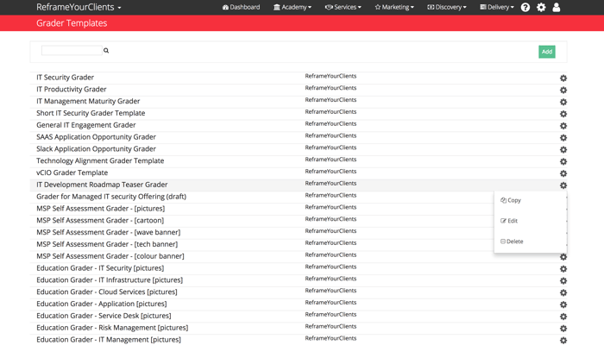Click gear icon for Slack Application Opportunity Grader
Viewport: 604px width, 364px height.
tap(563, 149)
